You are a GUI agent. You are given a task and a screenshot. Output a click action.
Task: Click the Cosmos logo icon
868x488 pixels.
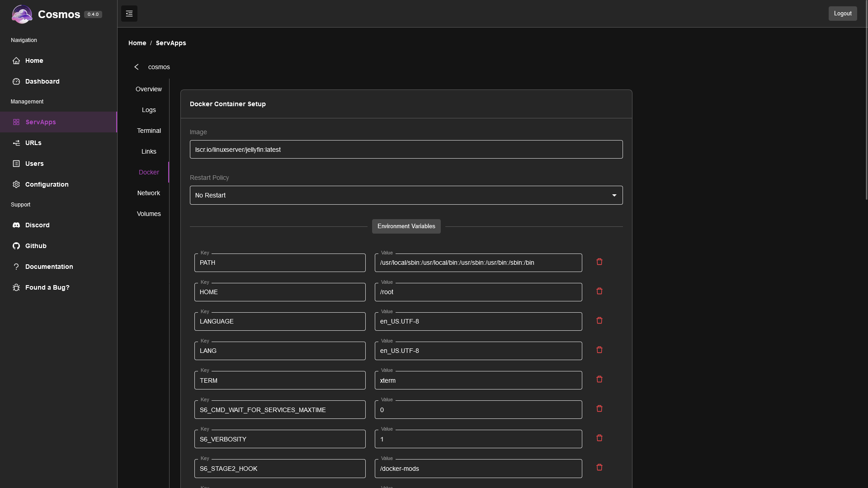(22, 14)
